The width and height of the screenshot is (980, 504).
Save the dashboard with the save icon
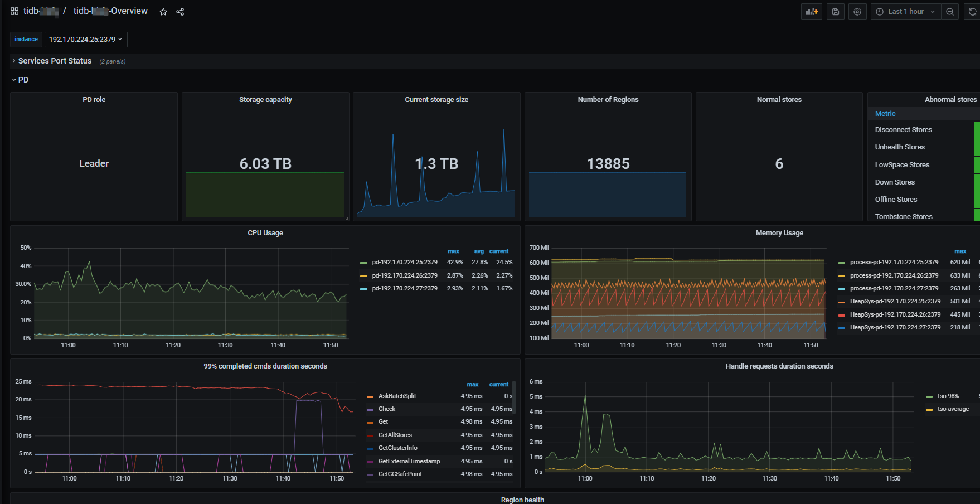(835, 12)
